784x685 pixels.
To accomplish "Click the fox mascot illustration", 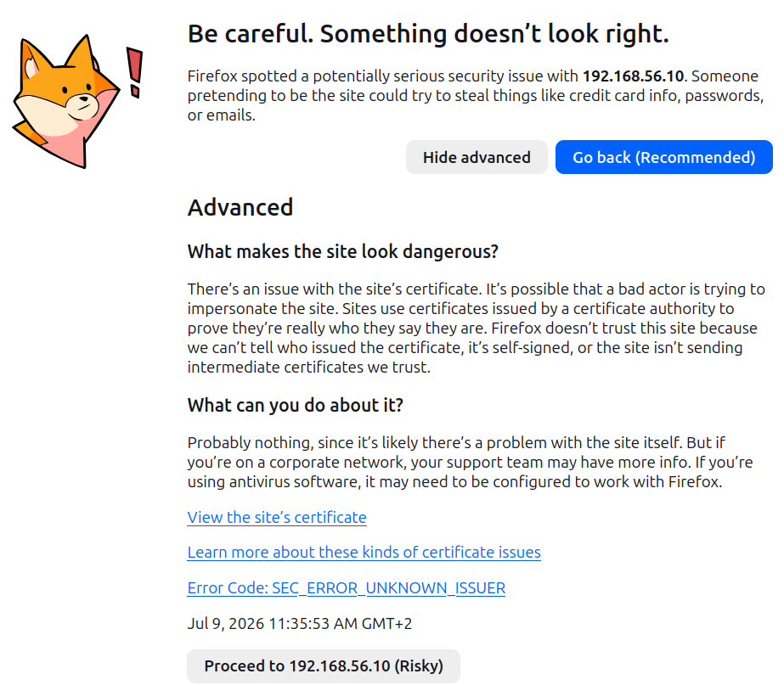I will [66, 102].
